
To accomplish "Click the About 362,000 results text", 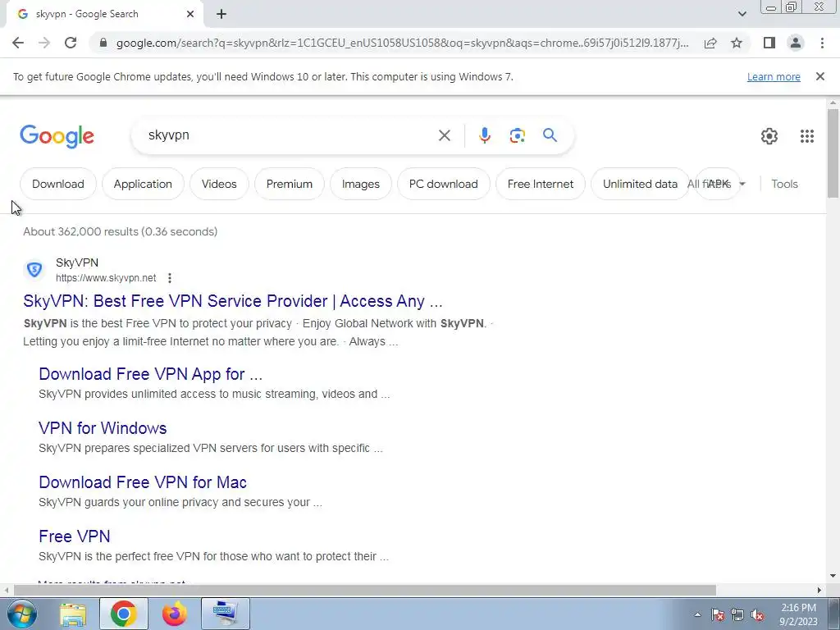I will tap(120, 231).
